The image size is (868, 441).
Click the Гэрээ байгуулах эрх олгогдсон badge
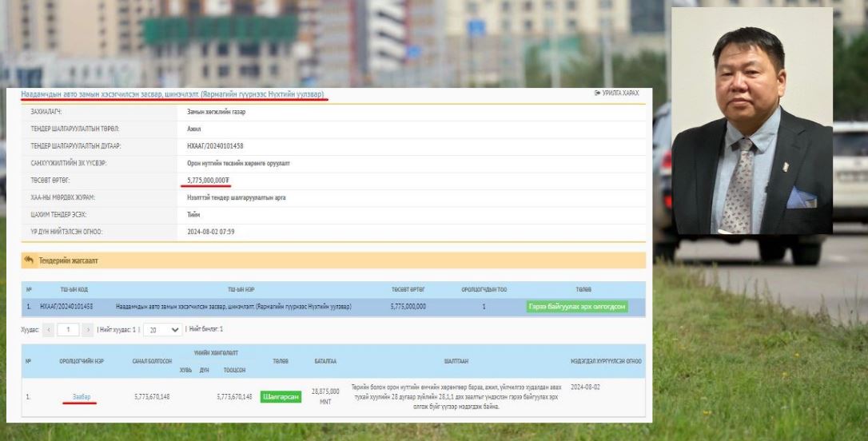pos(577,307)
